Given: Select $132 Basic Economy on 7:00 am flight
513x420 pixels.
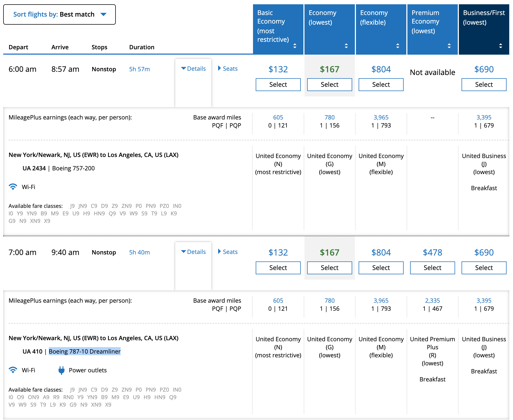Looking at the screenshot, I should coord(278,268).
